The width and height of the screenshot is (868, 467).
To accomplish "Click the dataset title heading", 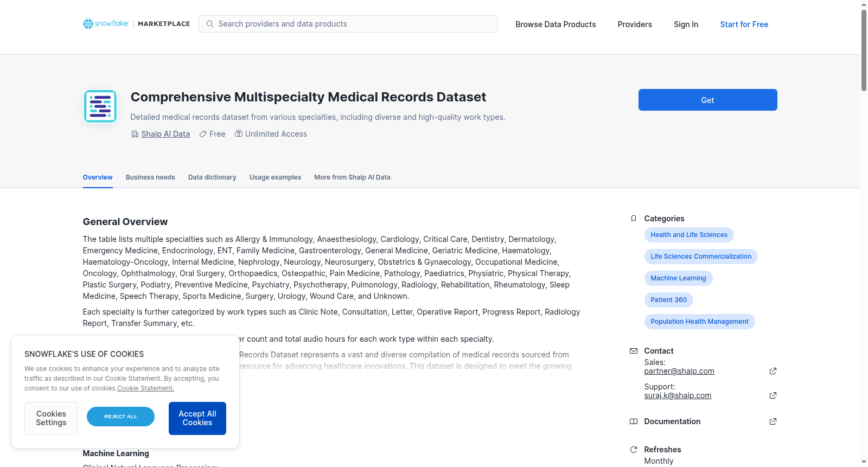I will point(308,97).
